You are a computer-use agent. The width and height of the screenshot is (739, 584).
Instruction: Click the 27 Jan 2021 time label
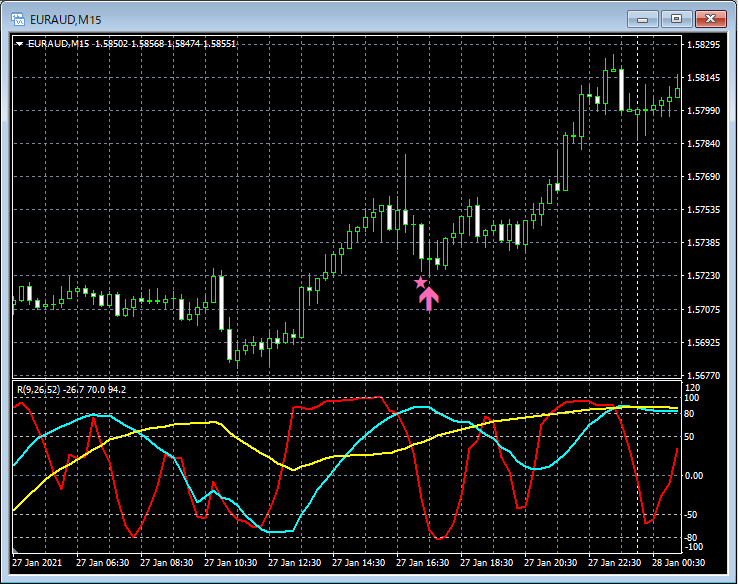pos(37,563)
